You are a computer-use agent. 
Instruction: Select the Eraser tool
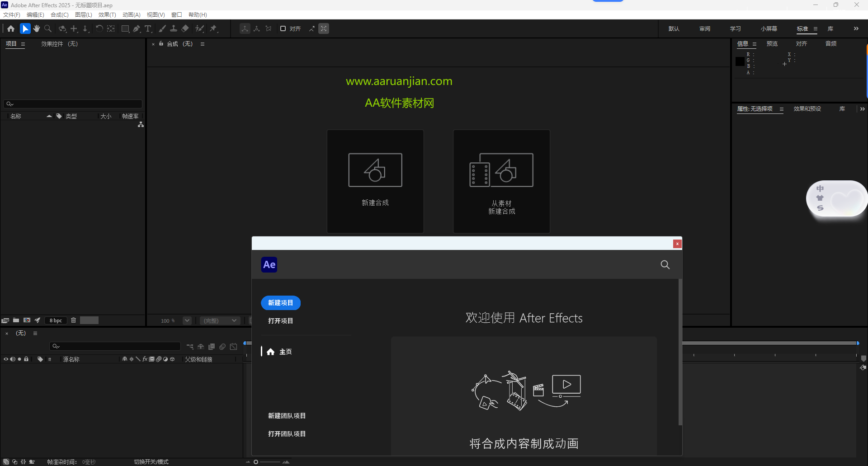pos(185,28)
